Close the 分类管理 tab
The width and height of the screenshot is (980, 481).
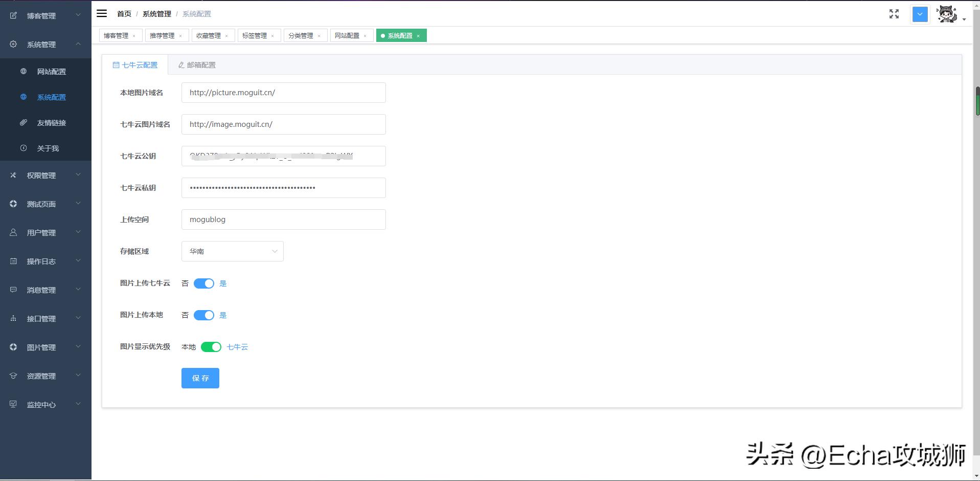320,35
